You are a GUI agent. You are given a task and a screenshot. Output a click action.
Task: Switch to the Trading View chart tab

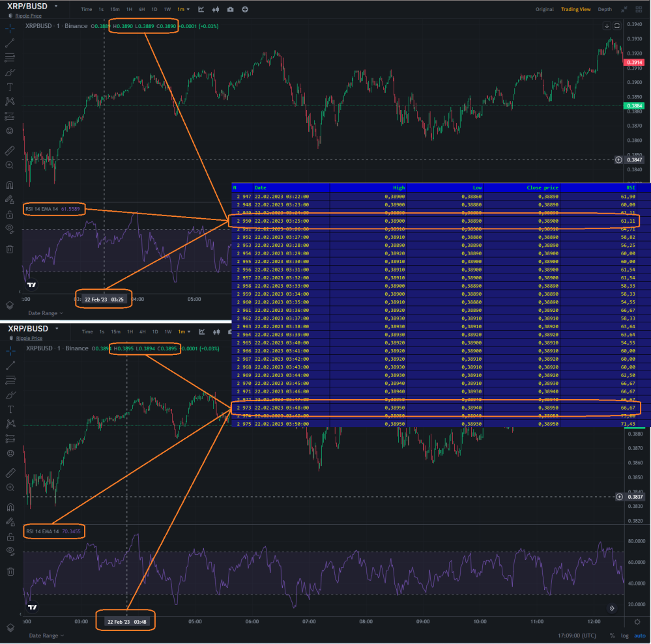pyautogui.click(x=575, y=9)
